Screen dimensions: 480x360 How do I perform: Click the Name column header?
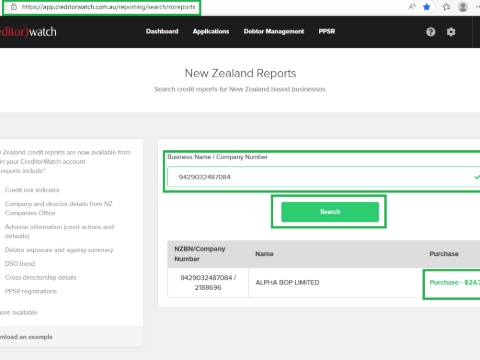tap(264, 254)
